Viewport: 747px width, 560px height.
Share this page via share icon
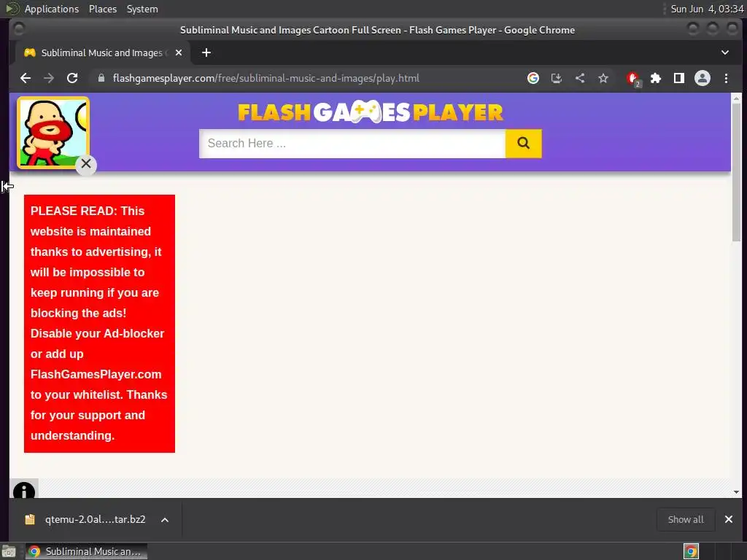(580, 78)
